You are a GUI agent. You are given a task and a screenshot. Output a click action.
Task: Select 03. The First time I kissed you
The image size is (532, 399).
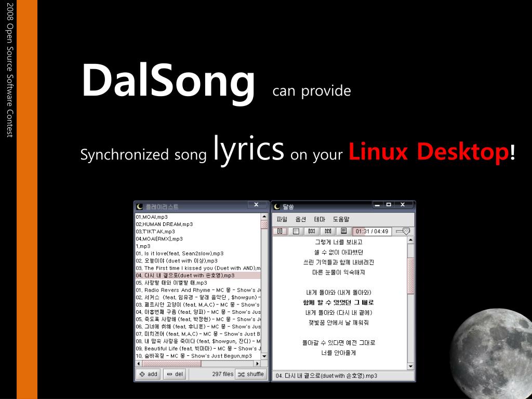pyautogui.click(x=198, y=268)
